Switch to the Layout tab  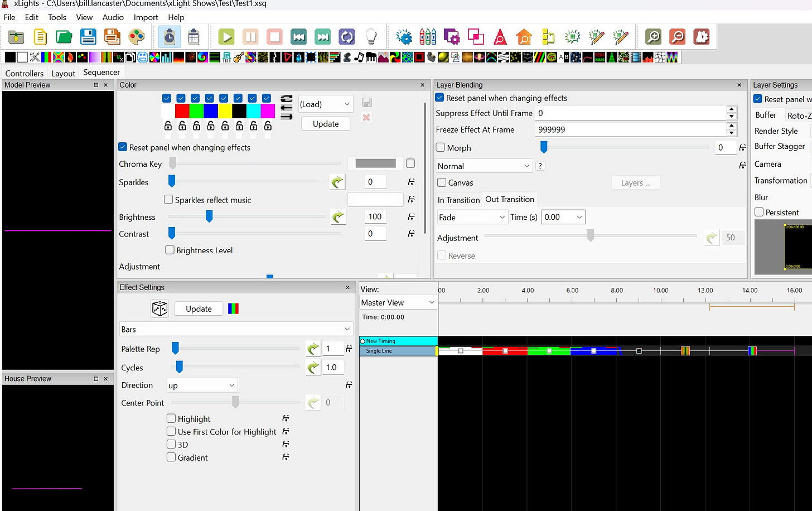(x=64, y=73)
